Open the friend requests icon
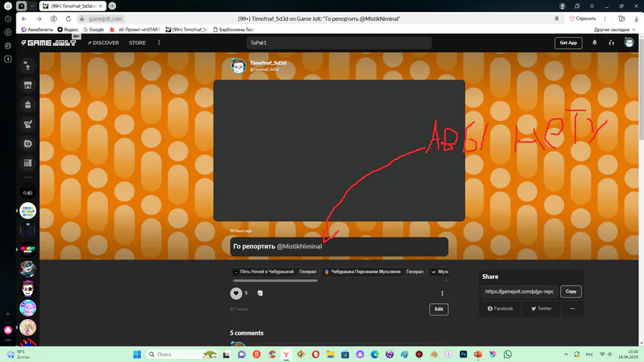This screenshot has height=362, width=644. [x=612, y=43]
